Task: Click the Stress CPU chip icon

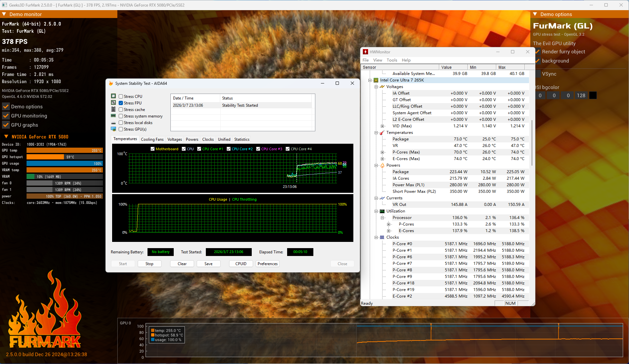Action: (x=113, y=96)
